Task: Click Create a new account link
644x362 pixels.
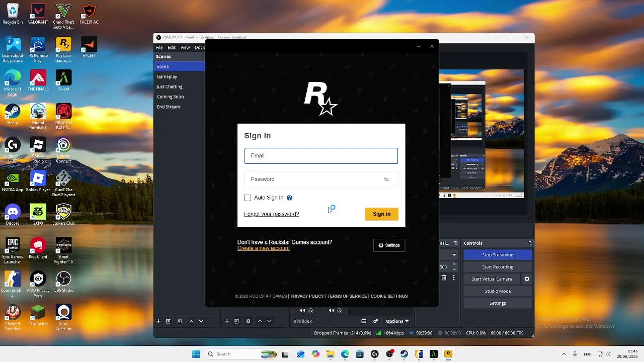Action: [x=264, y=248]
